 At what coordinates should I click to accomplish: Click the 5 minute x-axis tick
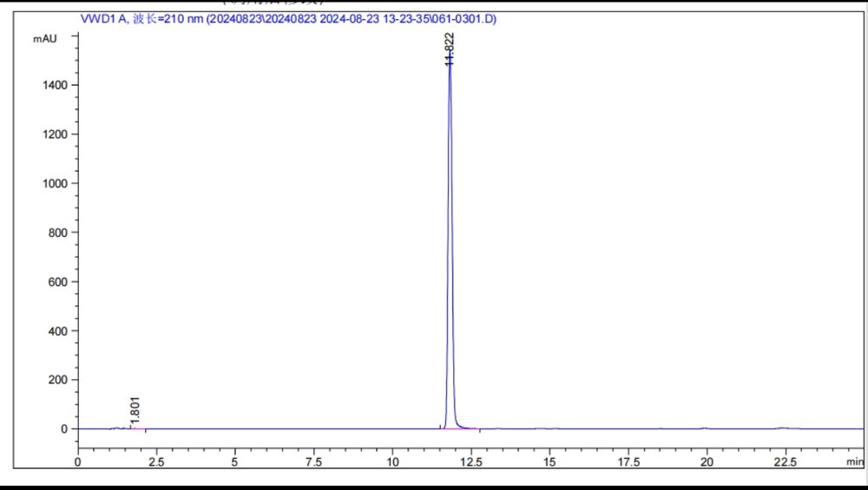235,463
